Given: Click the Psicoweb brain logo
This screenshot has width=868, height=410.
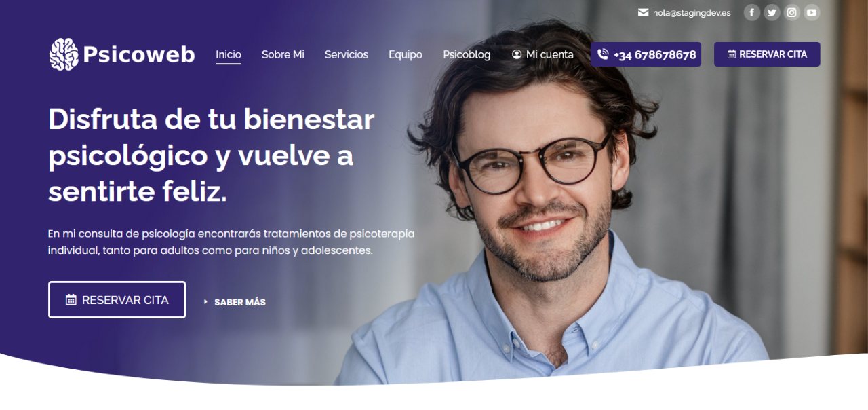Looking at the screenshot, I should 64,54.
